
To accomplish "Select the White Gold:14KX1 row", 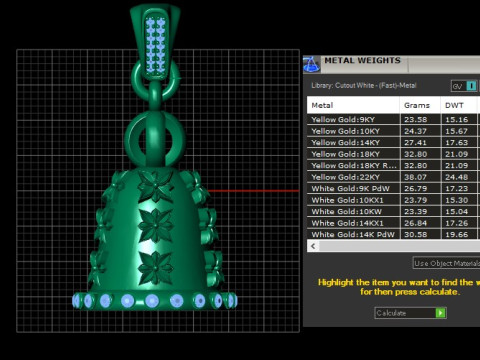I will click(393, 223).
